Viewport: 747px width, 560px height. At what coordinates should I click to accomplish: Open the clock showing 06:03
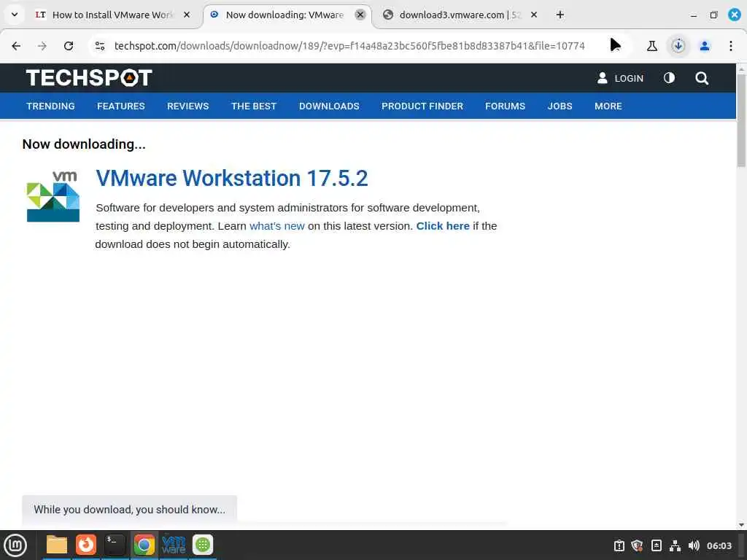[x=719, y=545]
